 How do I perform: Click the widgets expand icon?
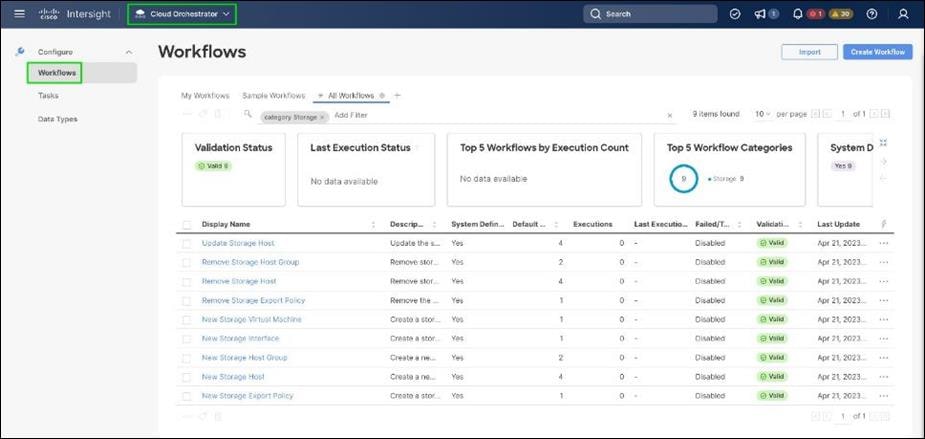(883, 143)
